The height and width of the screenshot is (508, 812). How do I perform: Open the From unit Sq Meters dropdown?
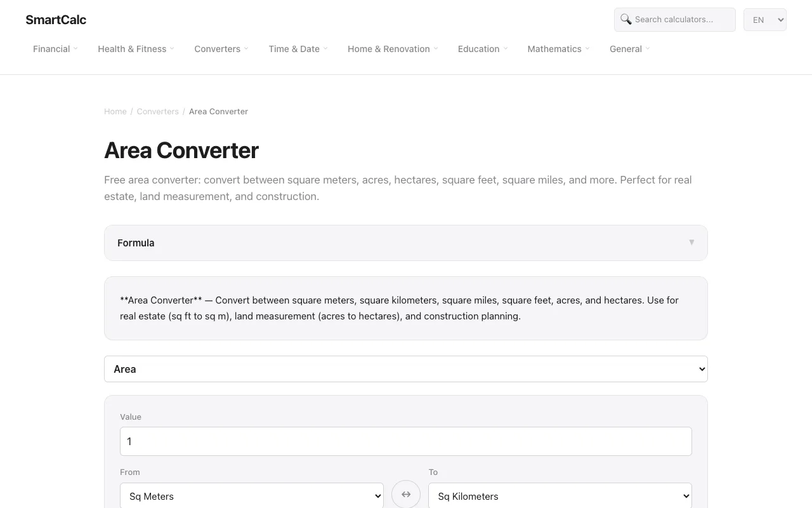[x=252, y=496]
